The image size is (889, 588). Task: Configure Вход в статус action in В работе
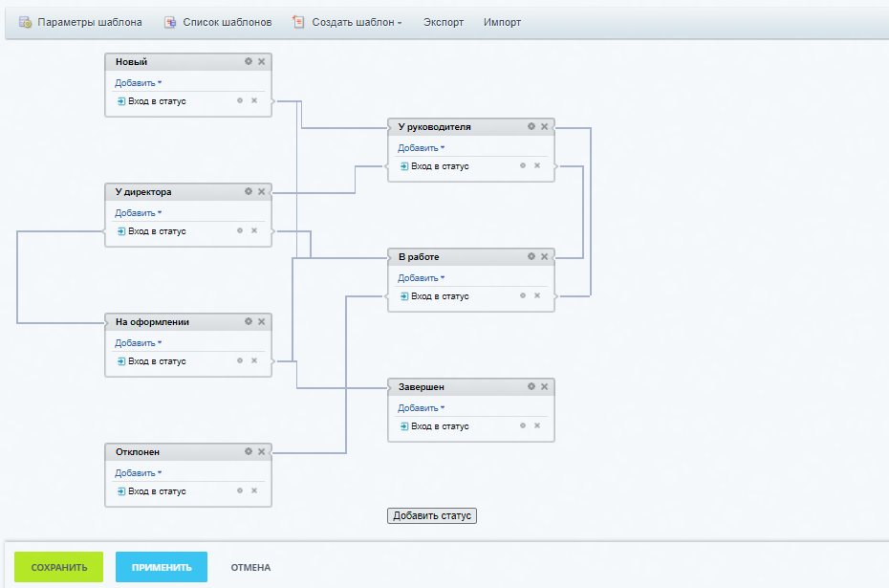pos(523,295)
